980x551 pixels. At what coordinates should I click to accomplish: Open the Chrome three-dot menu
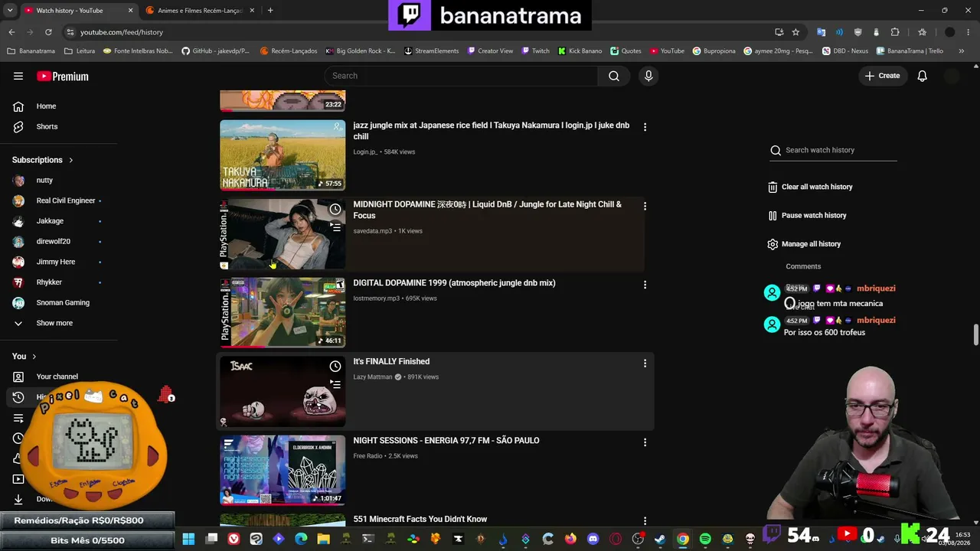pyautogui.click(x=969, y=32)
